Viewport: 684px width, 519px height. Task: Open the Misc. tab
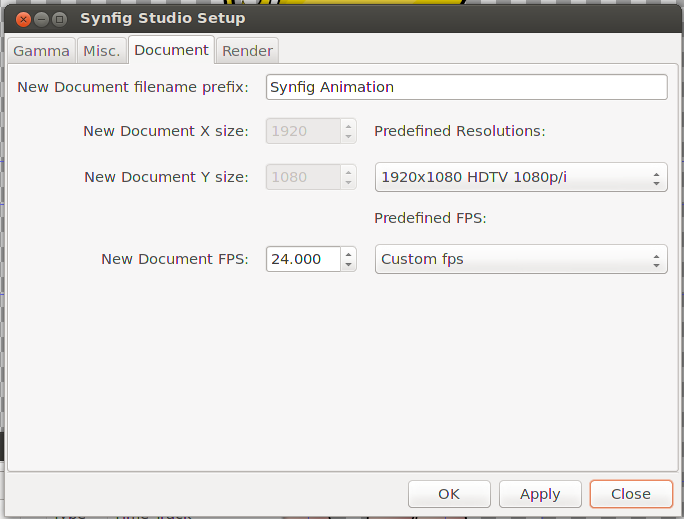(x=102, y=51)
